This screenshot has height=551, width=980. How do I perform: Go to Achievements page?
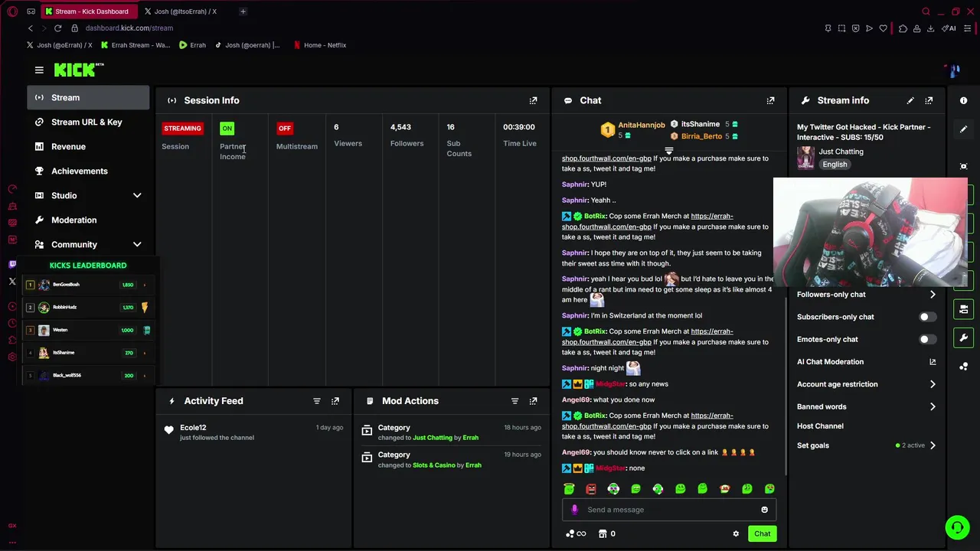[x=88, y=171]
